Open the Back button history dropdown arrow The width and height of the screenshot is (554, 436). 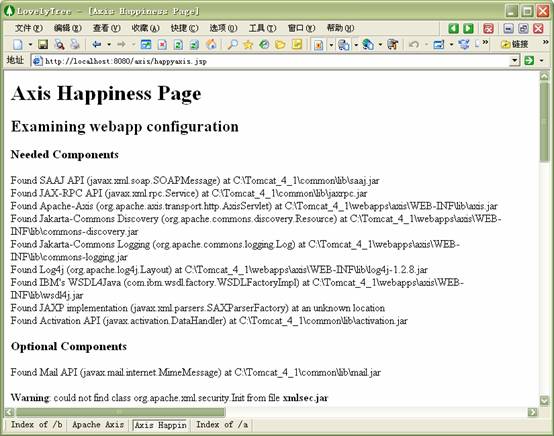tap(109, 45)
